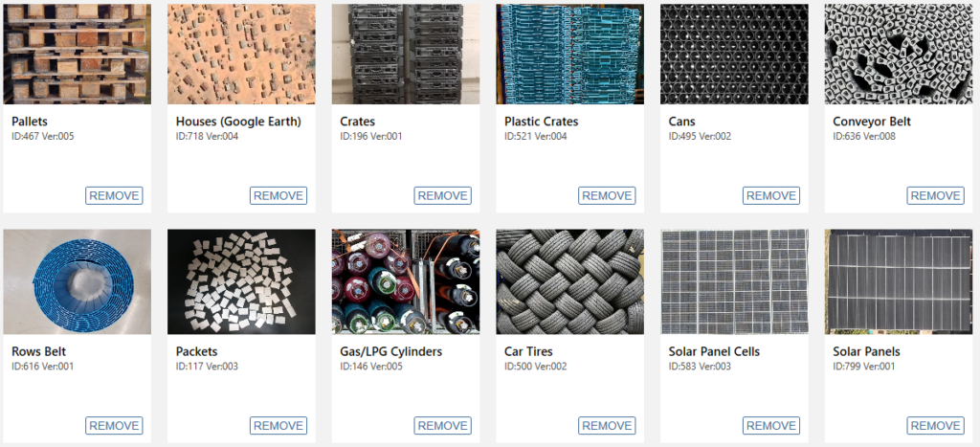This screenshot has width=980, height=447.
Task: Remove the Pallets template card
Action: point(115,195)
